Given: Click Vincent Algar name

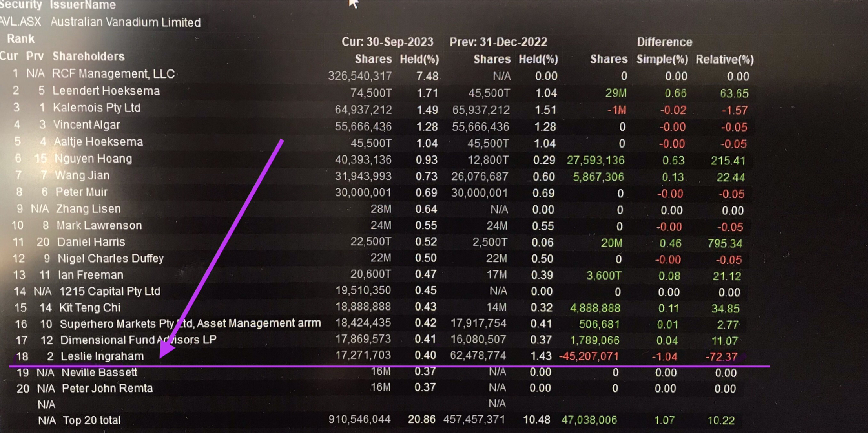Looking at the screenshot, I should 86,125.
